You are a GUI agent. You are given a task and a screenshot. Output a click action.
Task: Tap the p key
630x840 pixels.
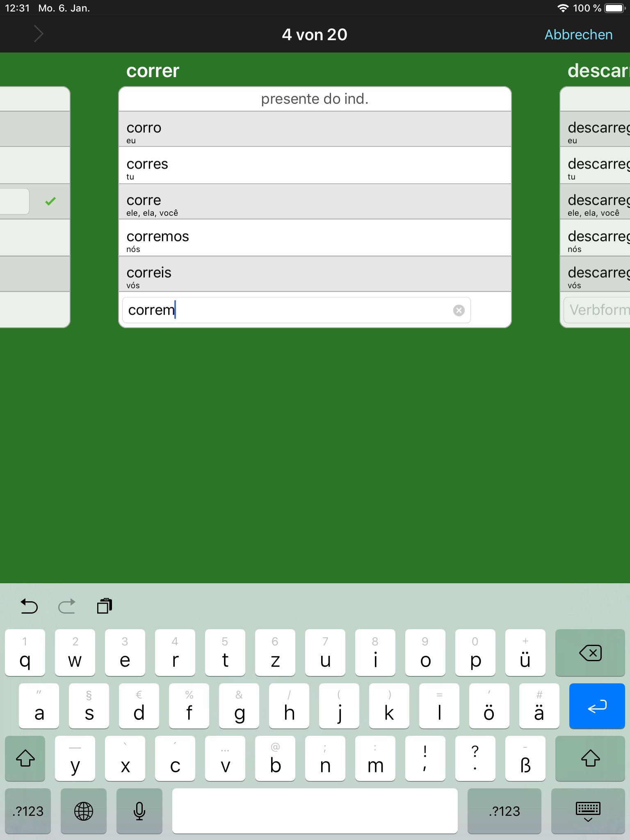click(475, 653)
